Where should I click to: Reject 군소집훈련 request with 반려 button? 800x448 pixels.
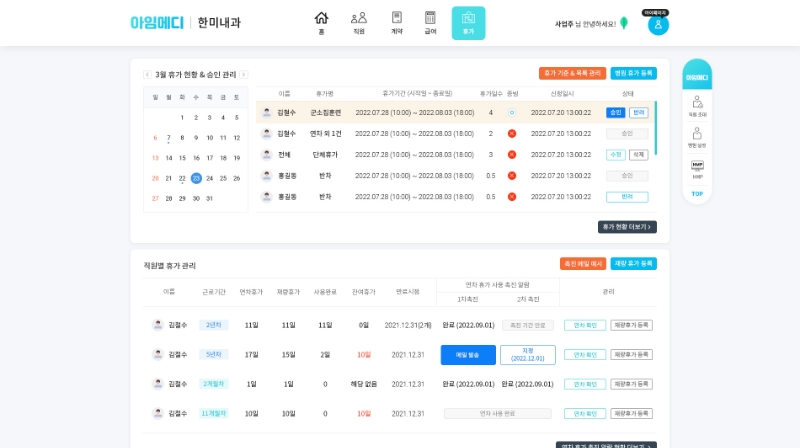click(x=639, y=113)
